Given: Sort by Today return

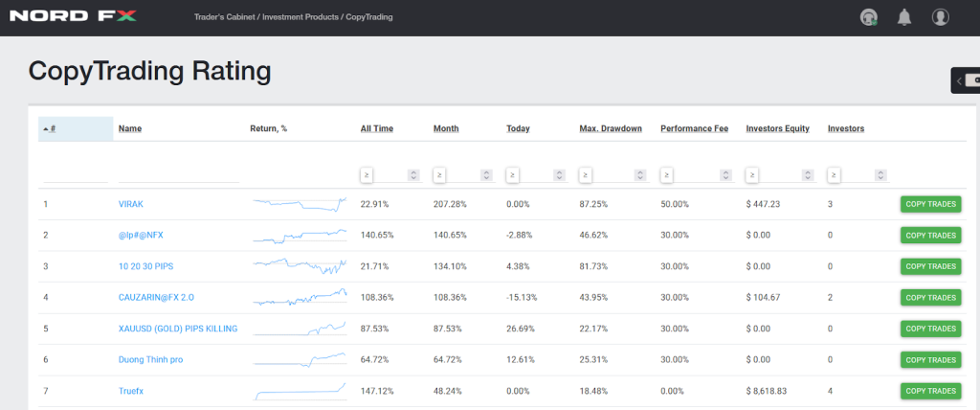Looking at the screenshot, I should 518,128.
